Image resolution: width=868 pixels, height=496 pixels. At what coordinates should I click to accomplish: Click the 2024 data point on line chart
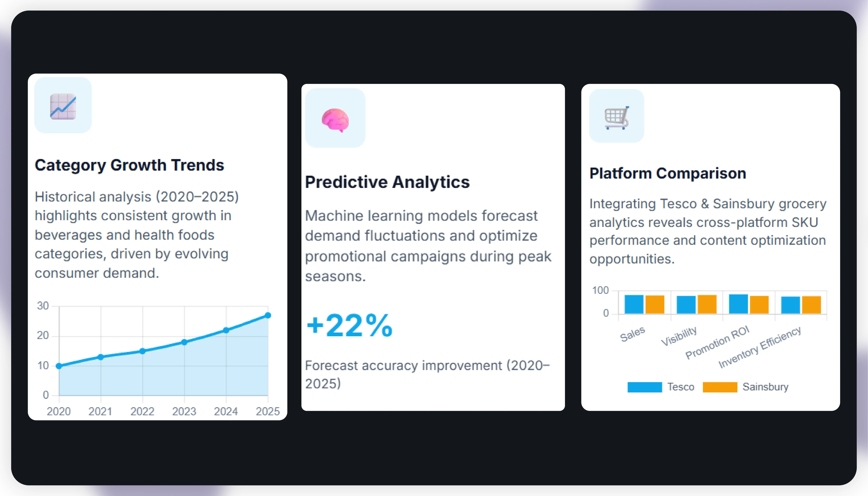226,330
